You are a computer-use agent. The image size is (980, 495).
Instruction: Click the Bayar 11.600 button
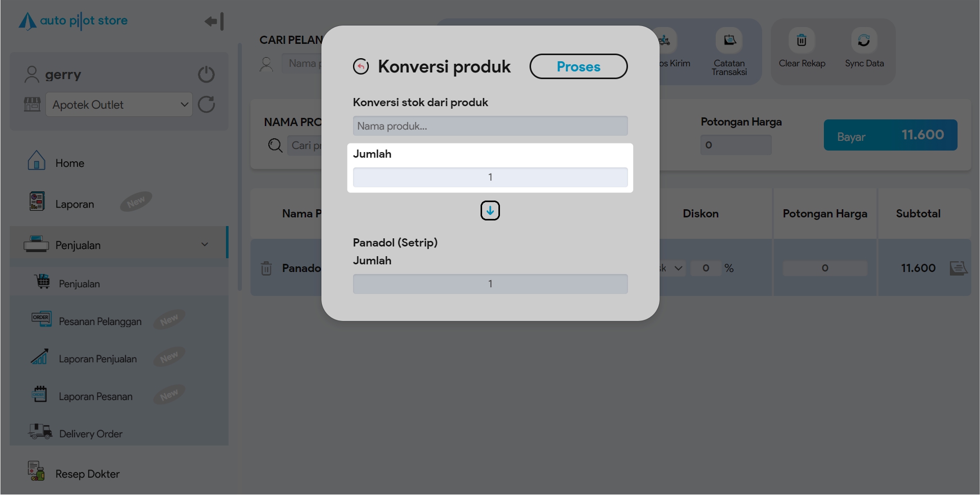(x=890, y=135)
